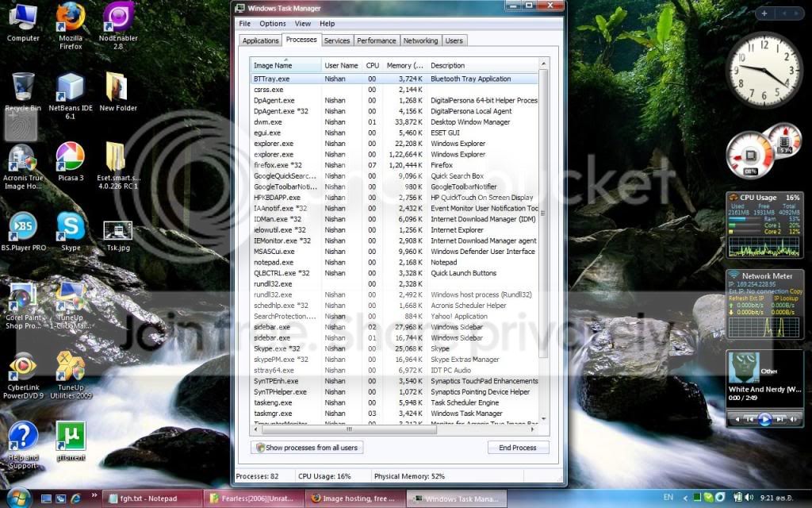Image resolution: width=812 pixels, height=508 pixels.
Task: Select the dwm.exe process row
Action: point(394,121)
